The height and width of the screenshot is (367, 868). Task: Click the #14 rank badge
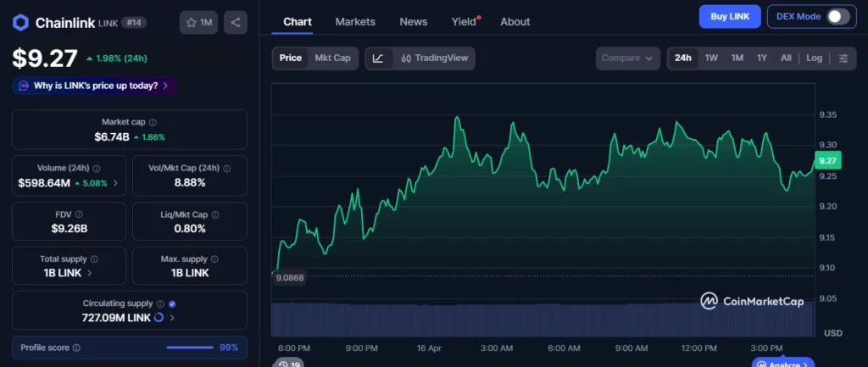click(x=133, y=23)
